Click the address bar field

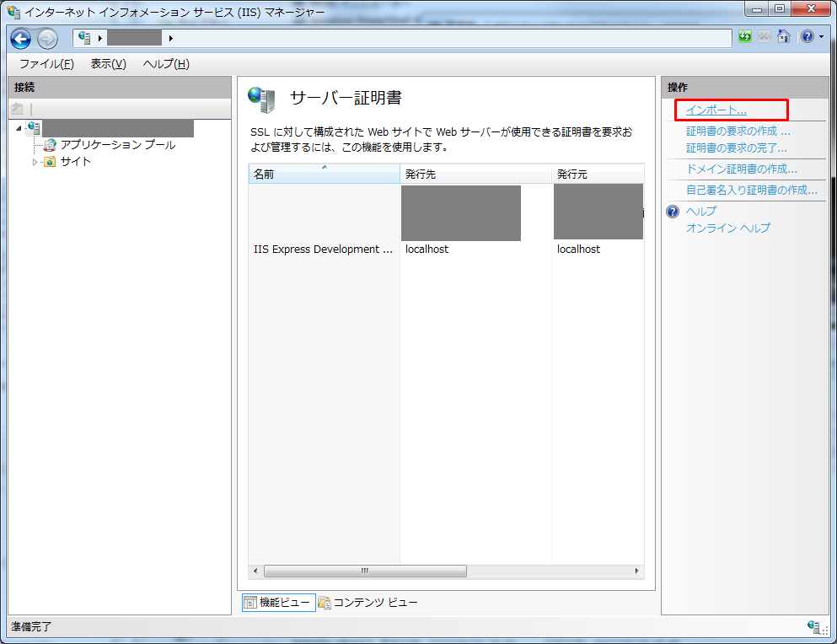(403, 38)
